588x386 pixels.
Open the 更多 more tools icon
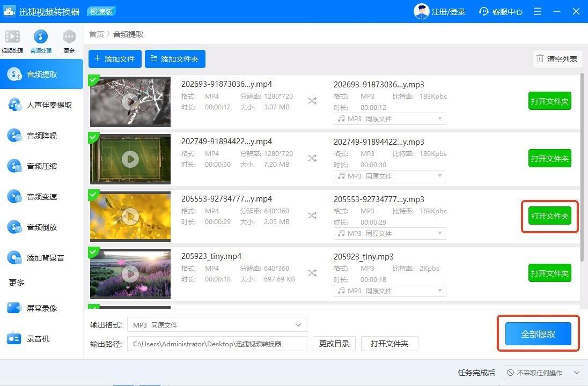point(69,37)
